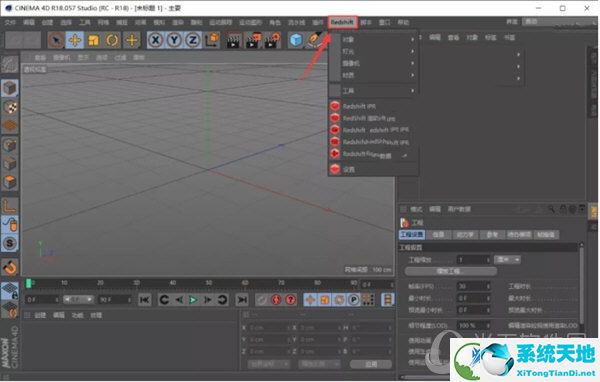Open render settings clapperboard gear icon
Image resolution: width=600 pixels, height=382 pixels.
point(272,40)
